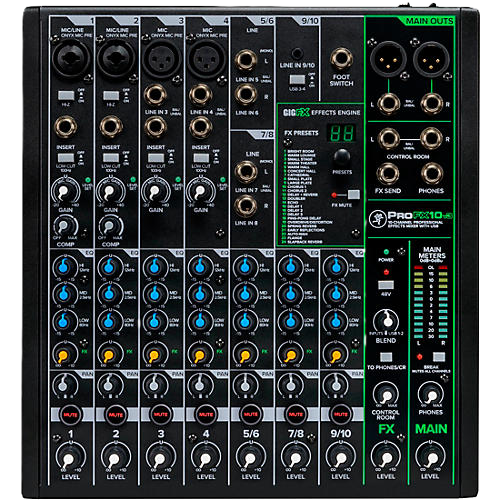Adjust the GAIN knob on channel 1

point(64,192)
